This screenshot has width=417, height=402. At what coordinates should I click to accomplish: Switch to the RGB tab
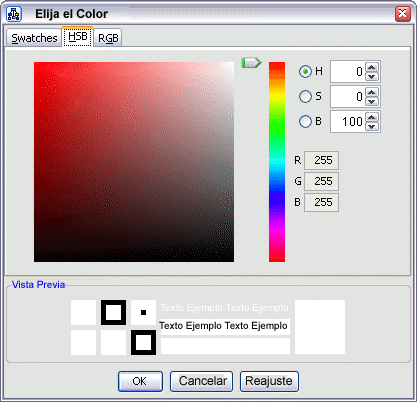click(x=108, y=38)
